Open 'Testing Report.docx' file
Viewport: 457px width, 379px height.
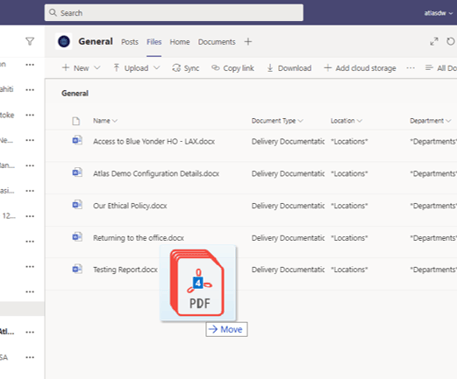click(125, 269)
